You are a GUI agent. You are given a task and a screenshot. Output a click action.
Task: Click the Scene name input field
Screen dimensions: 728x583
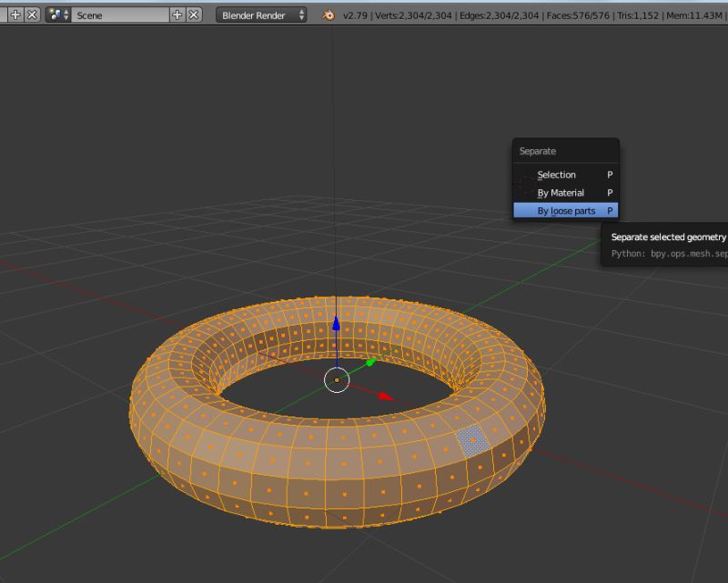[118, 15]
